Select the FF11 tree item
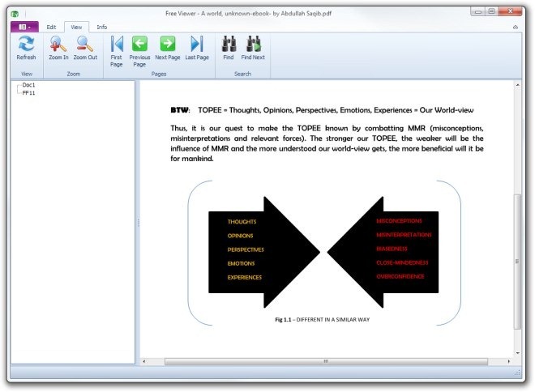Viewport: 535px width, 392px height. [x=28, y=92]
